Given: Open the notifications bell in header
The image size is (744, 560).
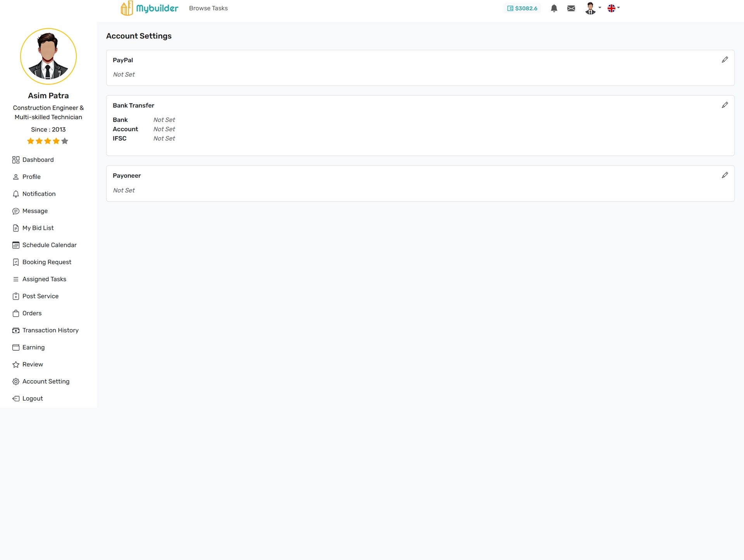Looking at the screenshot, I should pos(554,9).
